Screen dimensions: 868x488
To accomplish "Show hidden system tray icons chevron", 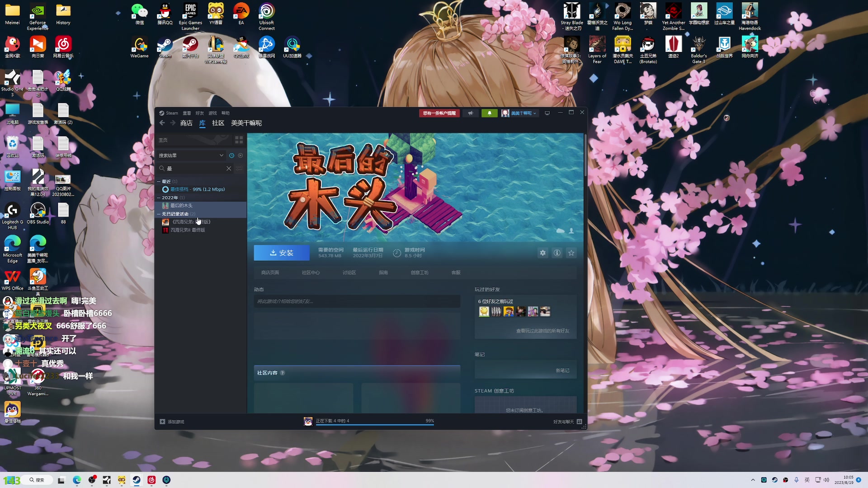I will (753, 480).
